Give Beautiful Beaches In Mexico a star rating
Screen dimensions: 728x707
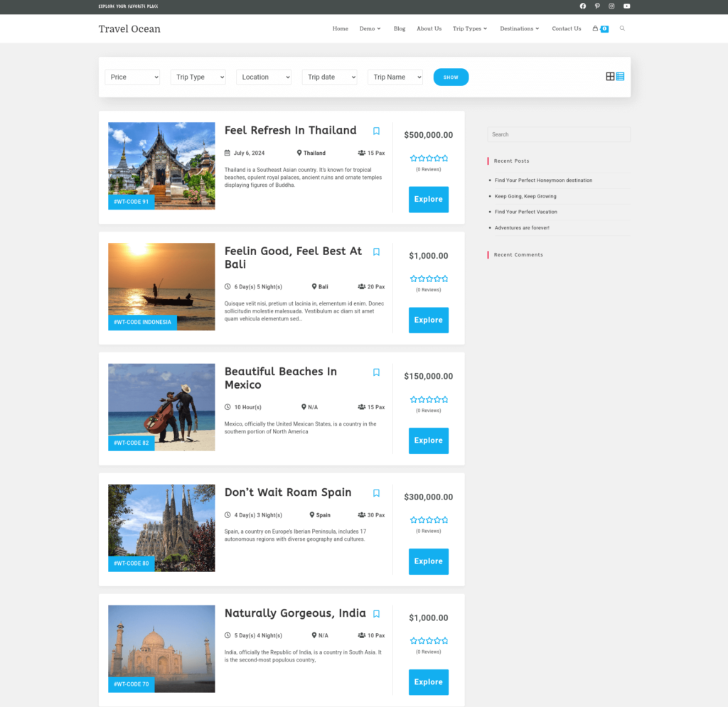click(428, 399)
